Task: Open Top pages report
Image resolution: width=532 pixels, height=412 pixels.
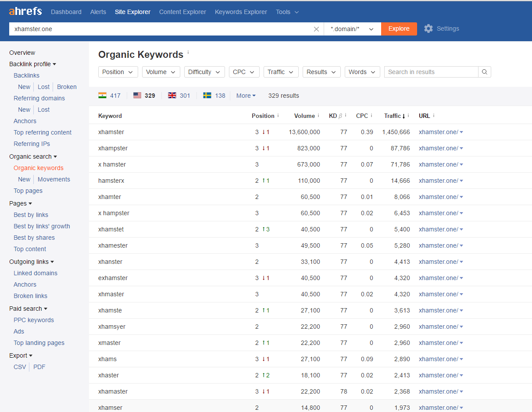Action: (x=28, y=191)
